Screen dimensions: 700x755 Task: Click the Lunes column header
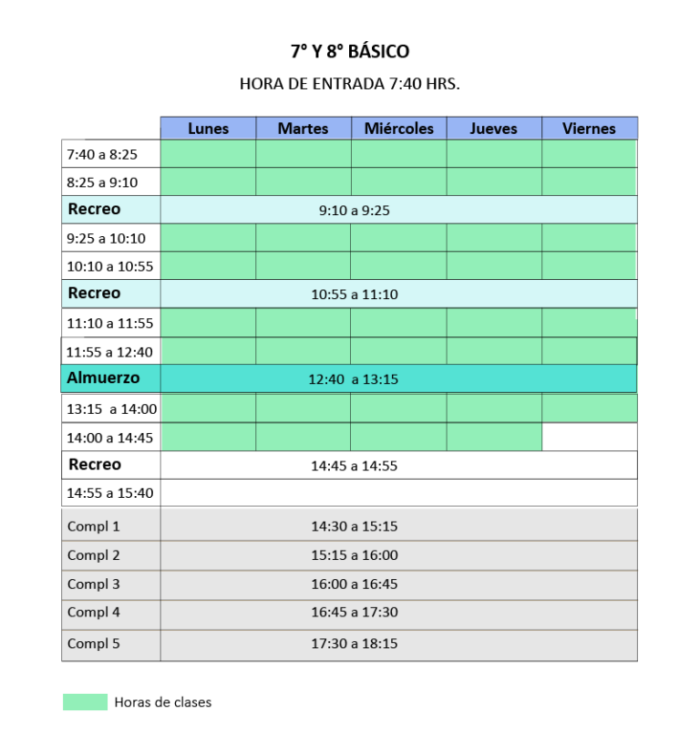pyautogui.click(x=208, y=128)
